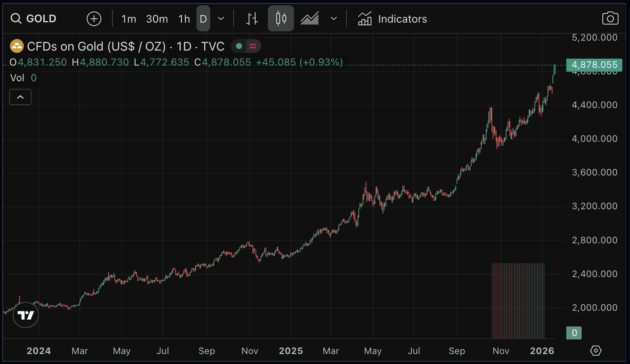Click the volume value label 0
This screenshot has height=364, width=630.
point(574,333)
